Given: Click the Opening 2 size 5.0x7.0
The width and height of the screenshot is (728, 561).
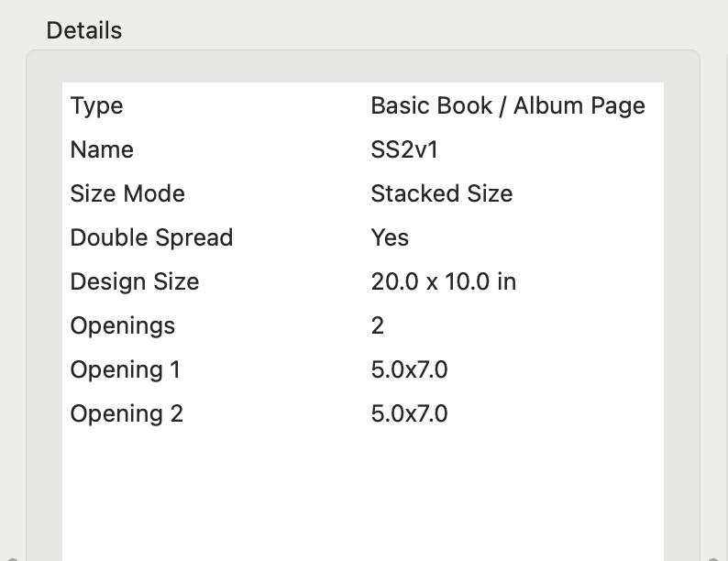Looking at the screenshot, I should pos(409,413).
